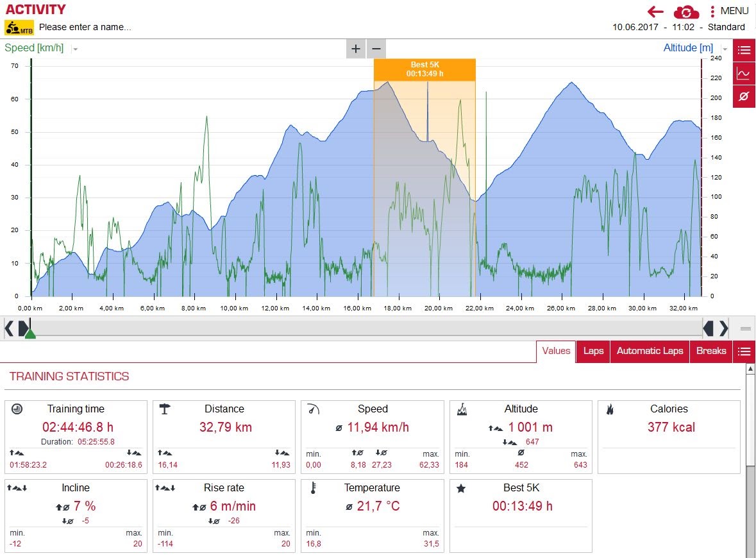The width and height of the screenshot is (756, 558).
Task: Select Duration value 05:25:55.8
Action: coord(96,442)
